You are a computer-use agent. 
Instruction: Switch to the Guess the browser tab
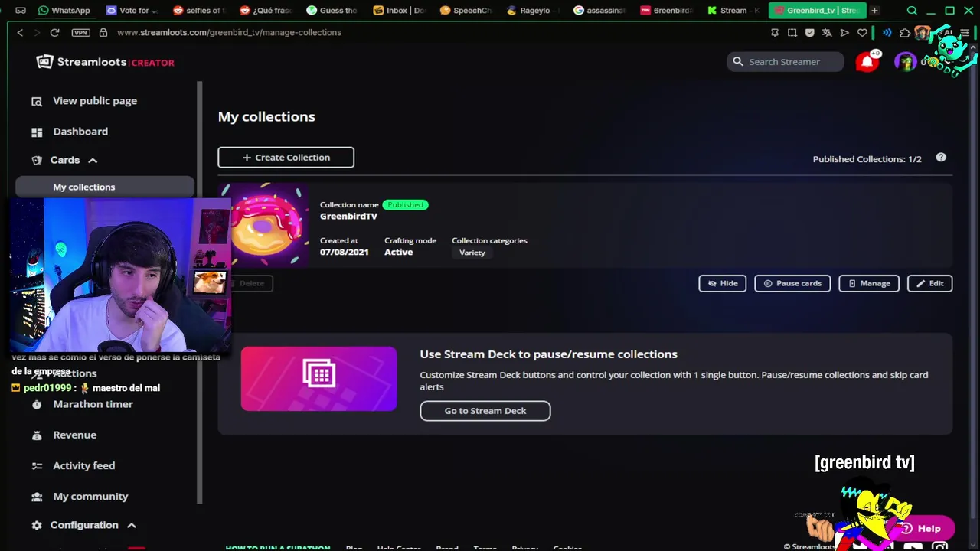(x=332, y=11)
